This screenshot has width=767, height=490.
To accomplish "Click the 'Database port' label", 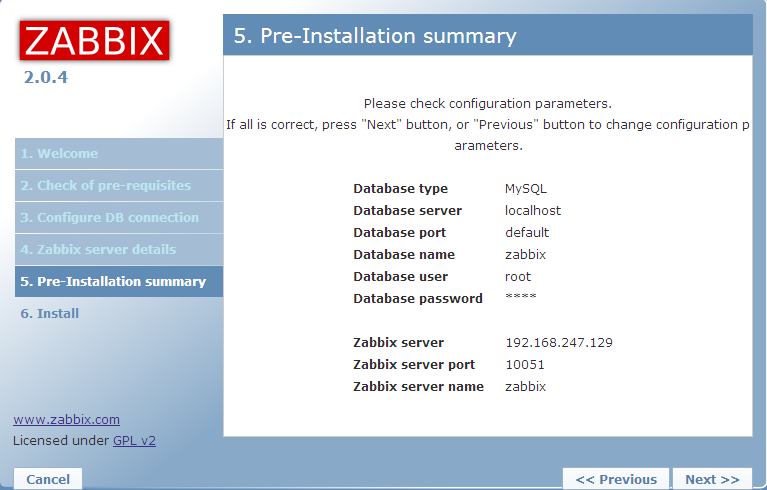I will pyautogui.click(x=400, y=233).
